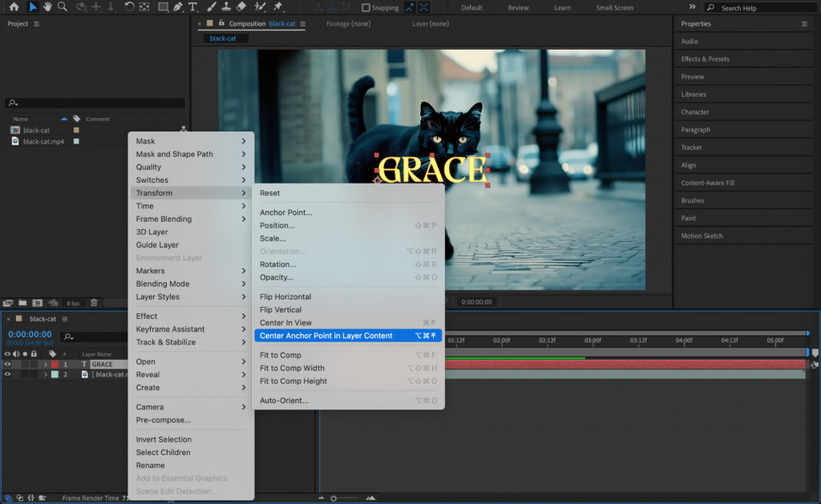Hide the black-cat.mp4 layer

(x=7, y=373)
